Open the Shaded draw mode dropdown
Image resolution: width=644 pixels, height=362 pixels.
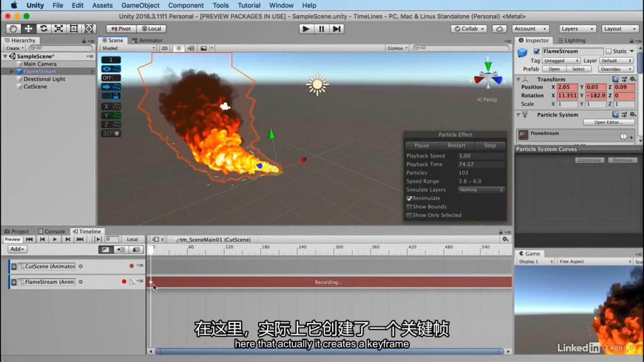click(x=128, y=48)
